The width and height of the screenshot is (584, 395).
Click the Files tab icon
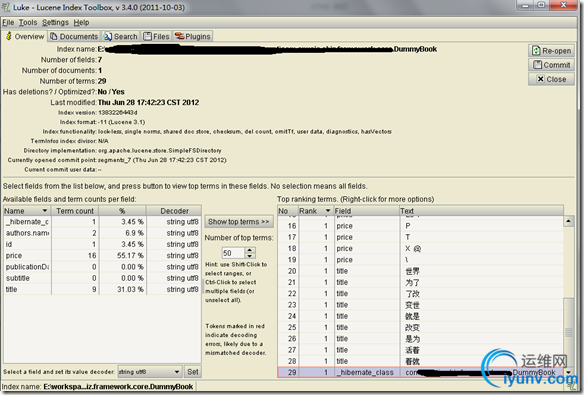click(x=147, y=36)
